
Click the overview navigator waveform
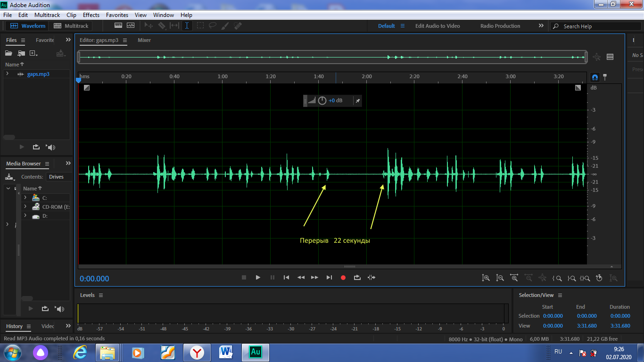click(333, 57)
